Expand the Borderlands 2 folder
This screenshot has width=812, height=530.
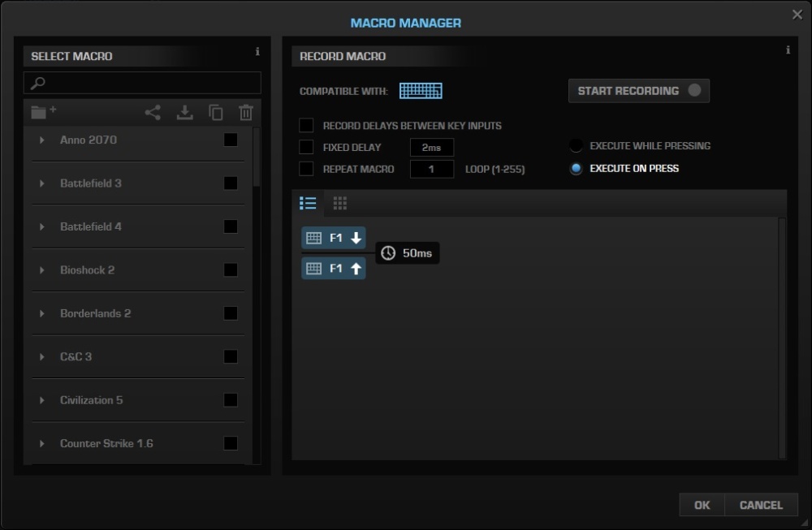(x=42, y=313)
